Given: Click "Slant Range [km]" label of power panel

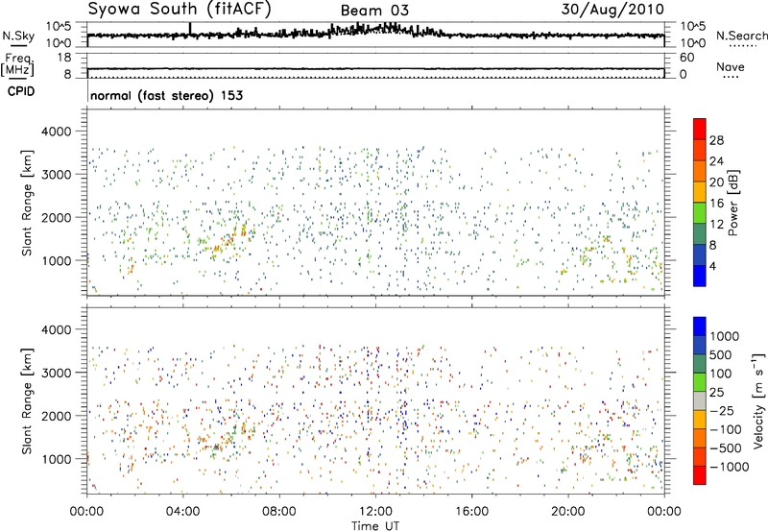Looking at the screenshot, I should [27, 203].
